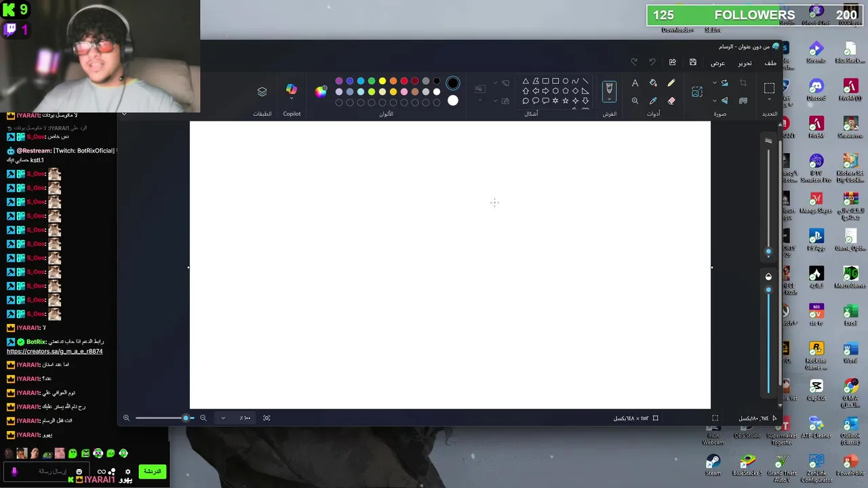Screen dimensions: 868x488
Task: Click the Crop image icon
Action: (x=743, y=83)
